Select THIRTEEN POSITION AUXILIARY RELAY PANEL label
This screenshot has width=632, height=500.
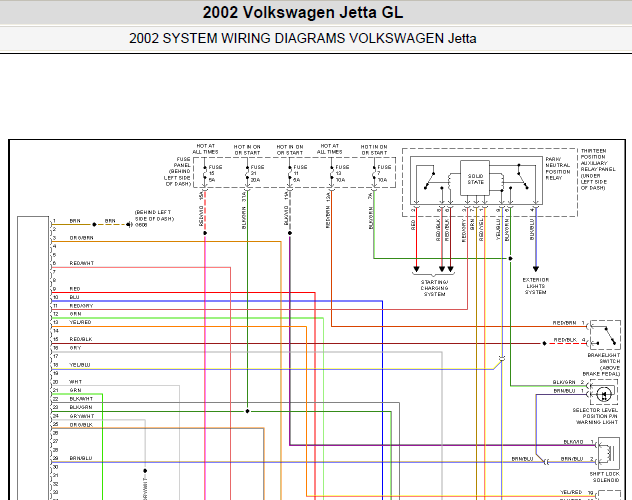point(598,169)
